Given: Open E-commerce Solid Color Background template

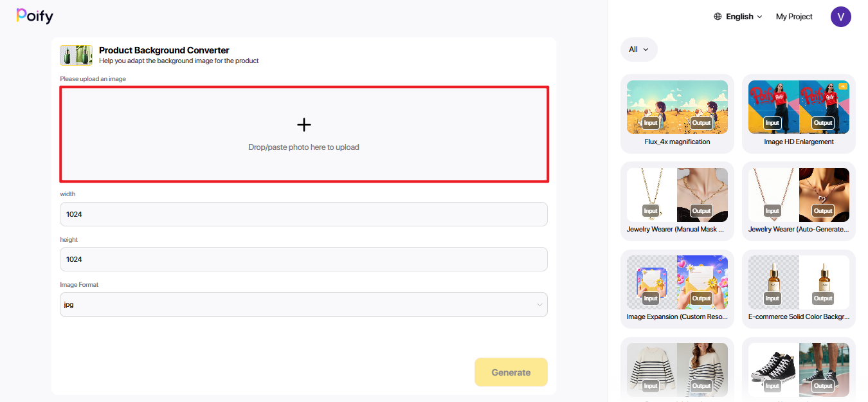Looking at the screenshot, I should 799,289.
